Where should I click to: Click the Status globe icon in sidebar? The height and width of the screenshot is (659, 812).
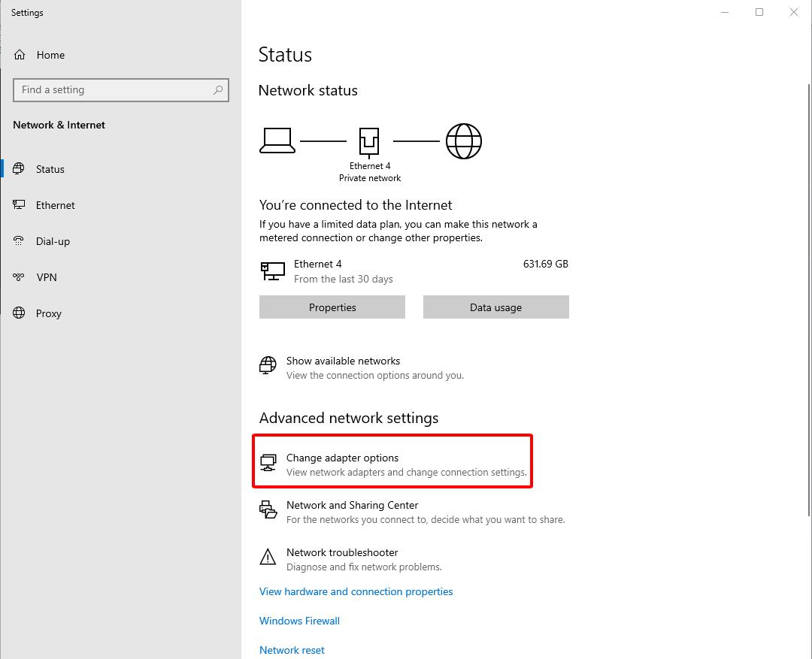pyautogui.click(x=19, y=169)
